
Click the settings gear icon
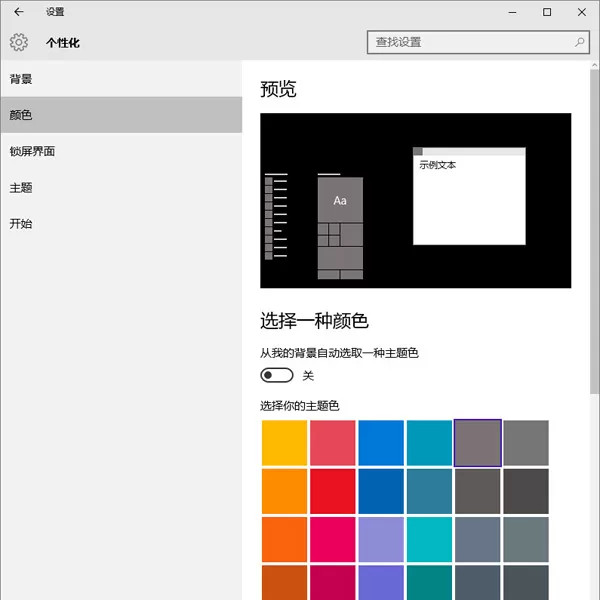(19, 42)
